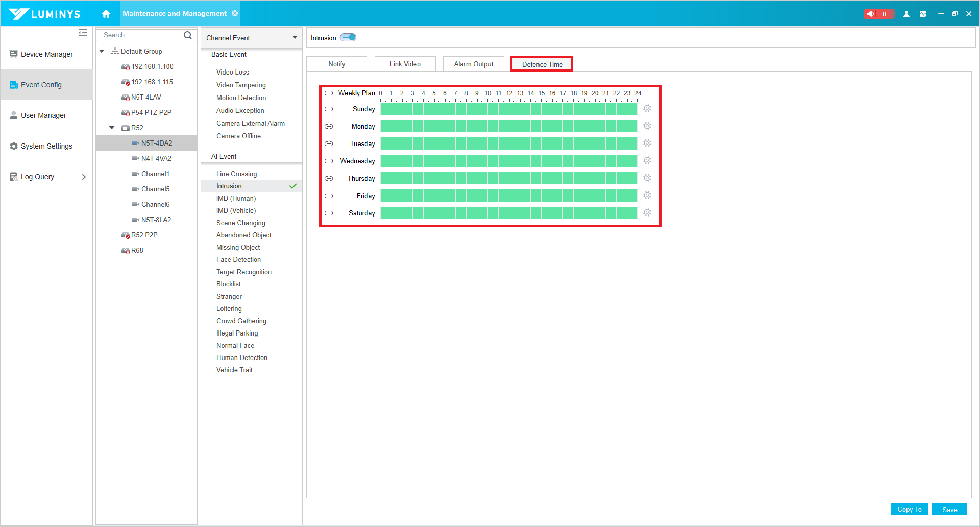Toggle Saturday's link icon
This screenshot has width=980, height=527.
pos(329,213)
